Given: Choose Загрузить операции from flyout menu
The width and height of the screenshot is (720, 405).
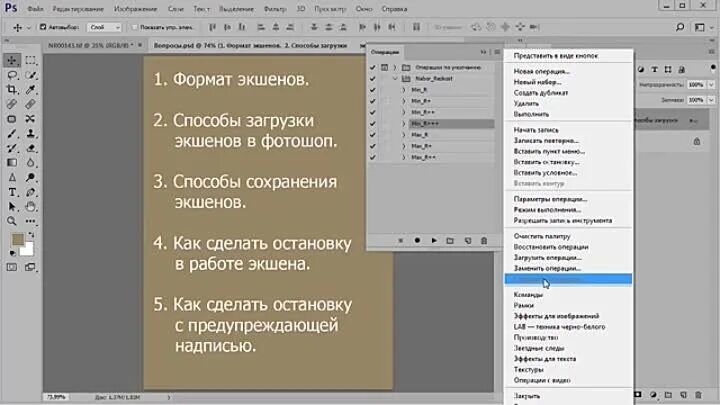Looking at the screenshot, I should click(x=547, y=258).
